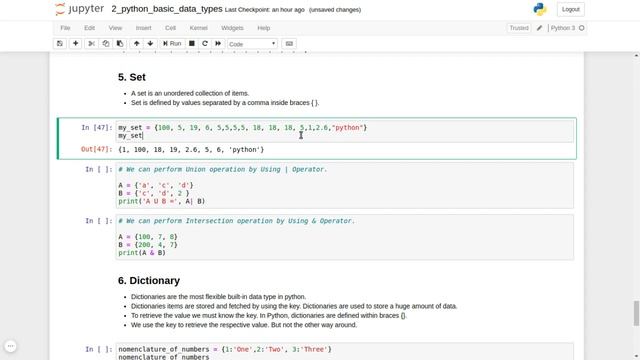Click 'Set is defined by values' bullet
640x360 pixels.
(x=225, y=103)
